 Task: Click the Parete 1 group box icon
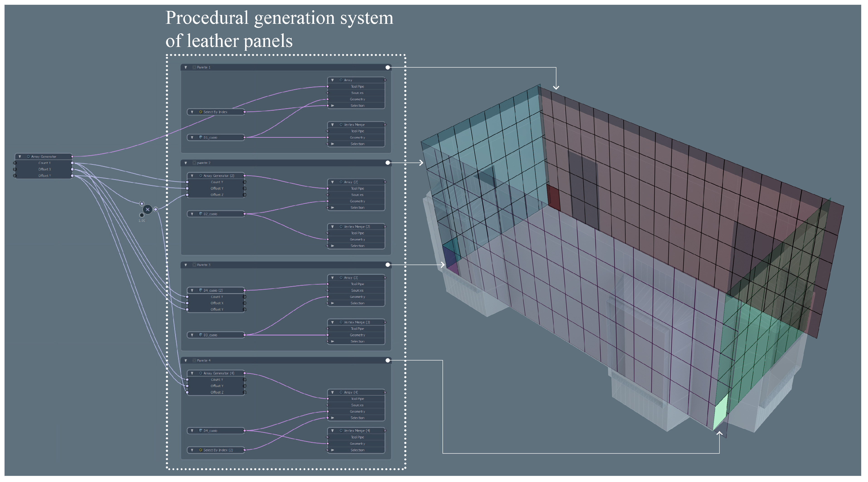194,67
